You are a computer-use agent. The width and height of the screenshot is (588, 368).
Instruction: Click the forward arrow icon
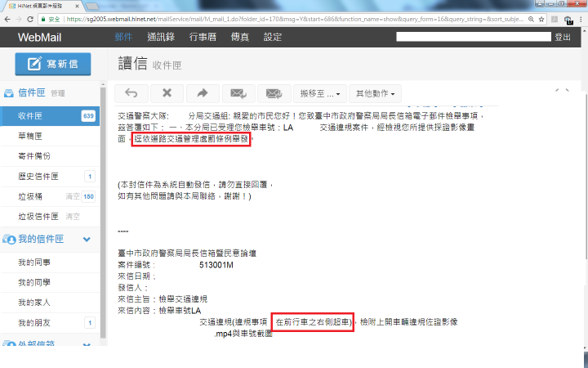click(x=203, y=93)
